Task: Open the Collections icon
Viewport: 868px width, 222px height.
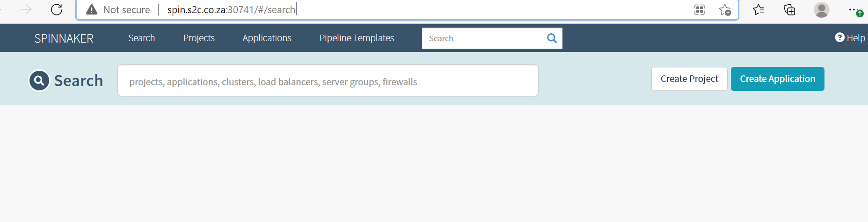Action: pyautogui.click(x=789, y=9)
